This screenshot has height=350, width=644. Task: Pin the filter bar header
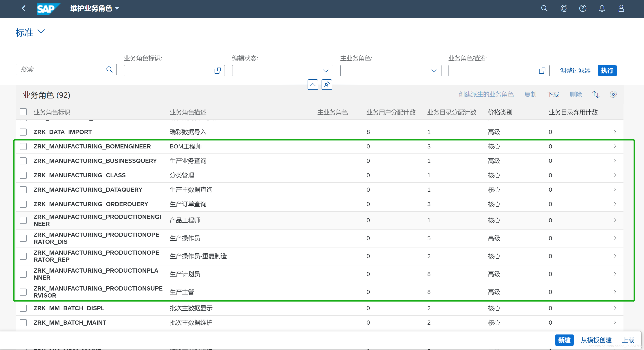tap(327, 85)
